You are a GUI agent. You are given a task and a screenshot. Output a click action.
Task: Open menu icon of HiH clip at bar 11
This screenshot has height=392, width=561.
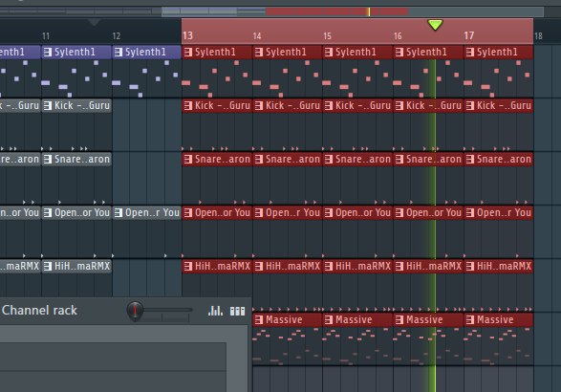point(47,266)
